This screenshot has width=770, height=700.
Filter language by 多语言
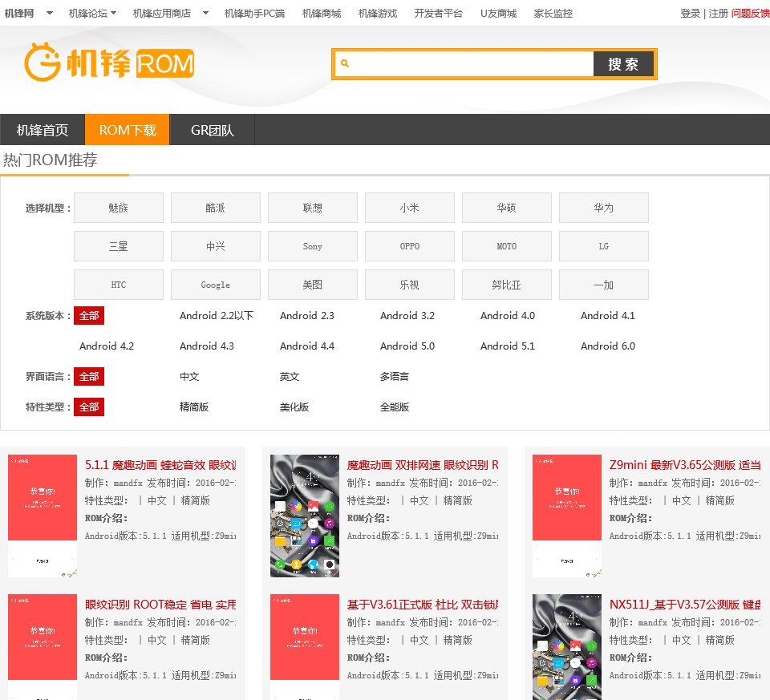395,377
